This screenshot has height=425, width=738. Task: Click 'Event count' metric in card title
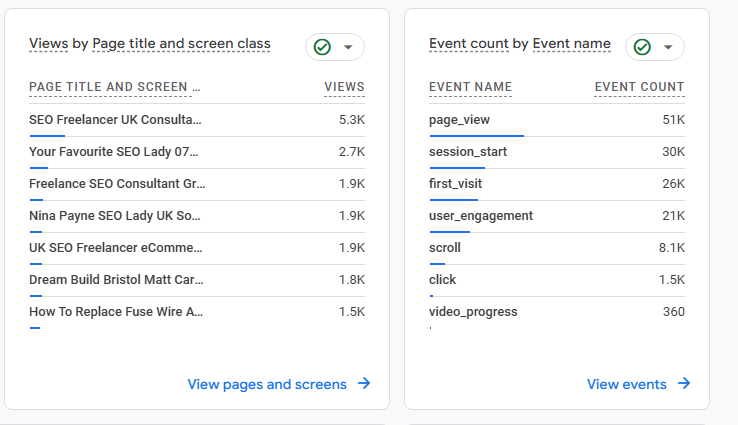[x=469, y=43]
